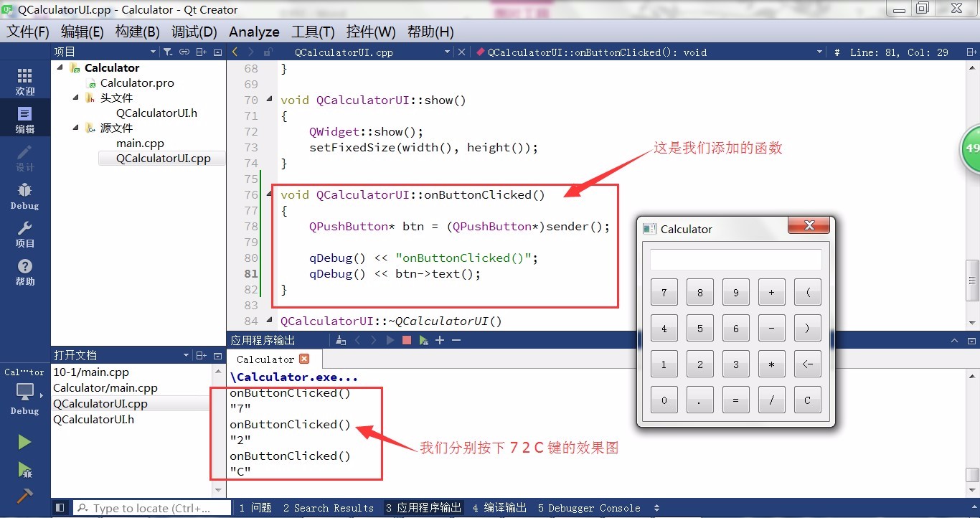Stop the running Calculator application
The height and width of the screenshot is (518, 980).
pyautogui.click(x=407, y=340)
